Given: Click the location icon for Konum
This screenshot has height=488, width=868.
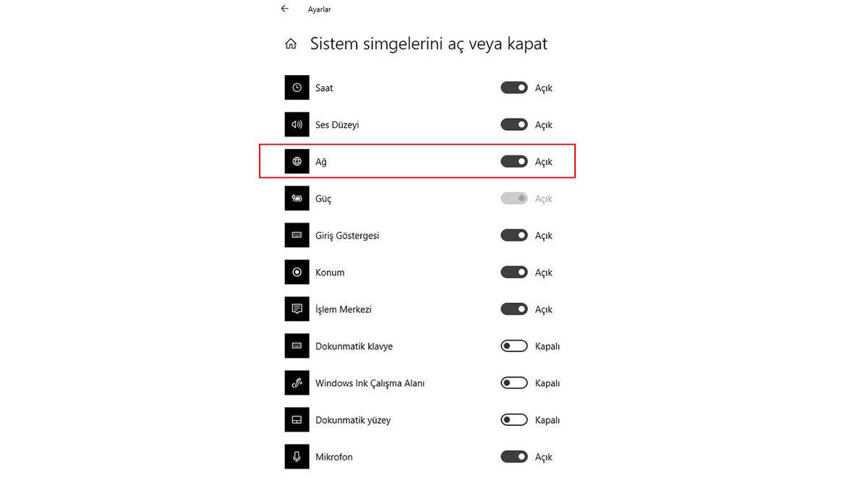Looking at the screenshot, I should (x=297, y=272).
